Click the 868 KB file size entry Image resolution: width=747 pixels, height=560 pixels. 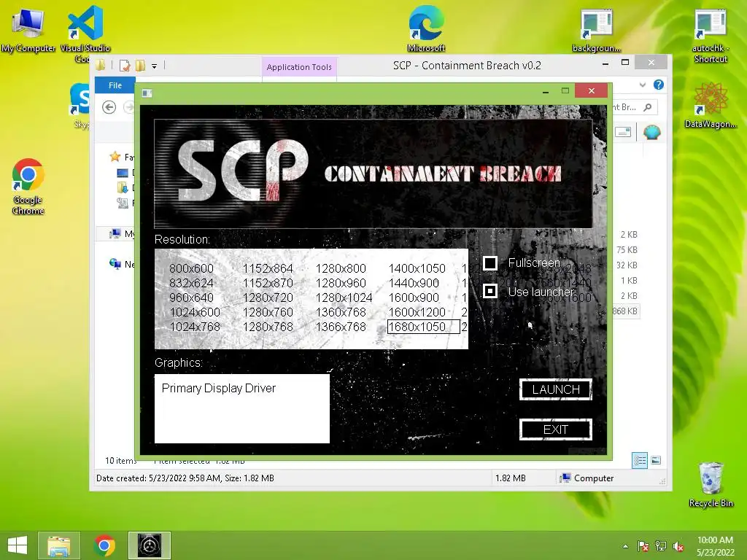tap(625, 311)
